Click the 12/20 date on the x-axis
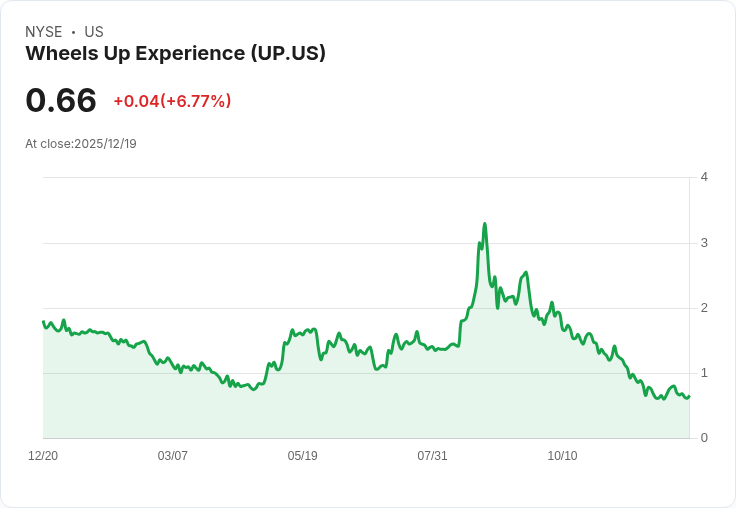This screenshot has height=508, width=736. [43, 456]
